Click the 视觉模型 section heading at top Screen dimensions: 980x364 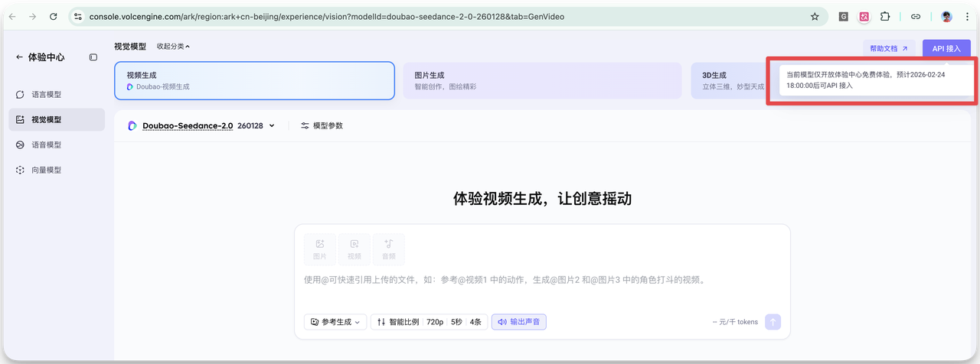point(130,47)
